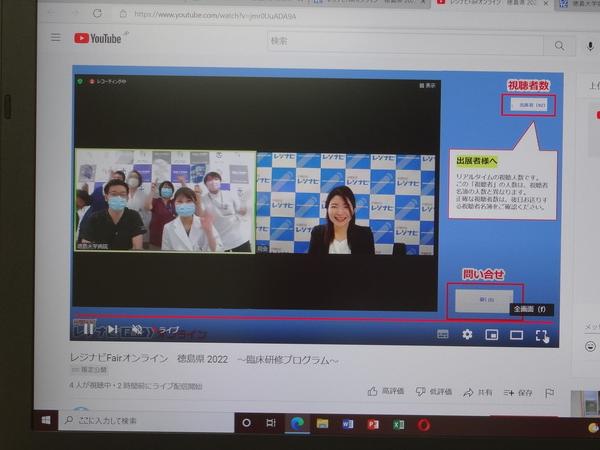Open Microsoft Edge from taskbar
The image size is (600, 450).
point(297,424)
